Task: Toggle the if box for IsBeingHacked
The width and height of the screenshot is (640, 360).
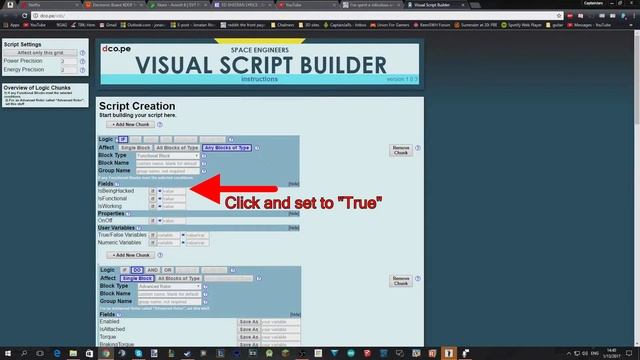Action: point(153,191)
